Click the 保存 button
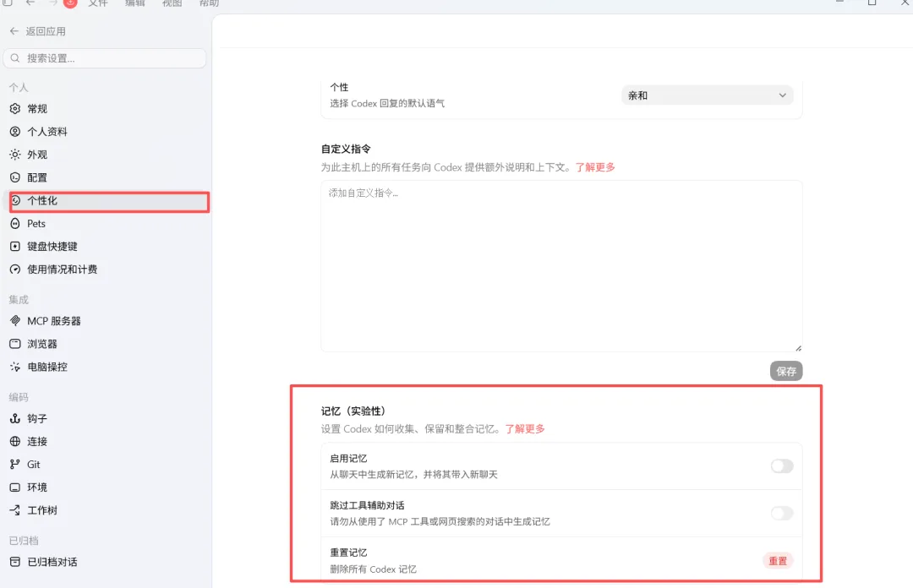 pos(786,371)
